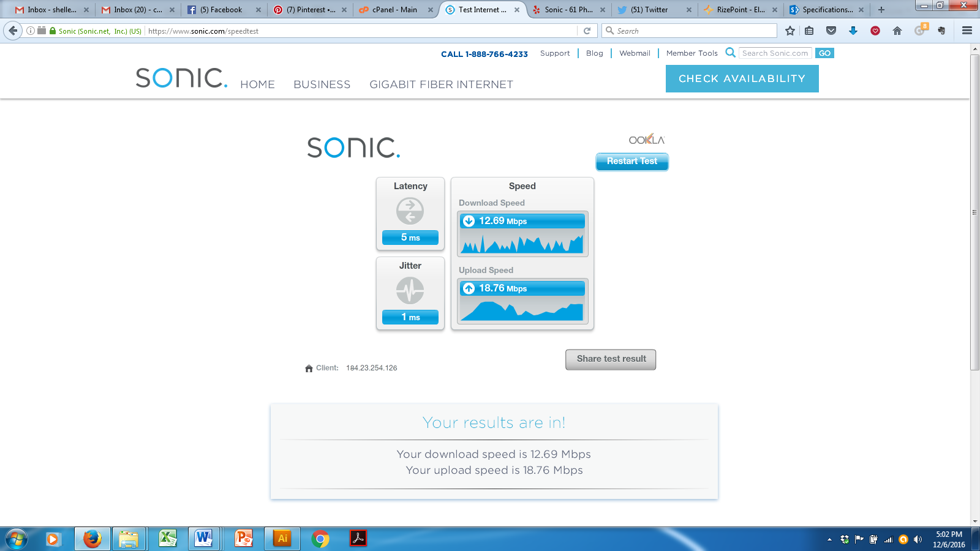Open GIGABIT FIBER INTERNET page
Image resolution: width=980 pixels, height=551 pixels.
click(x=441, y=84)
